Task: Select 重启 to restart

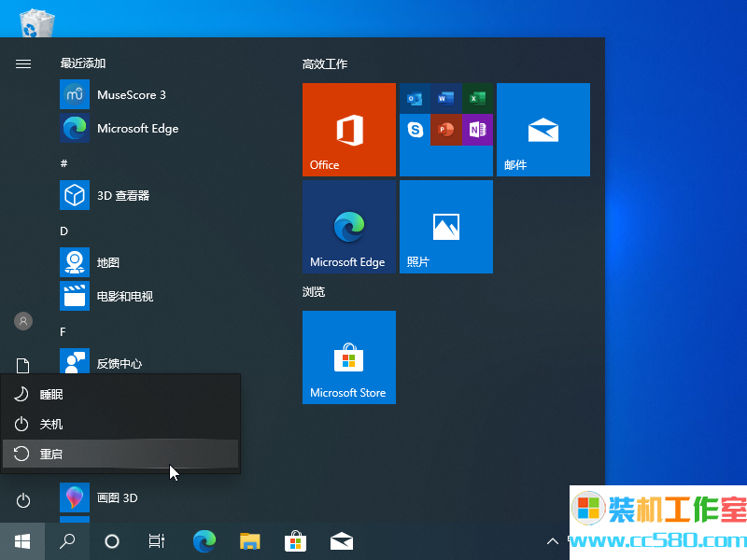Action: tap(120, 454)
